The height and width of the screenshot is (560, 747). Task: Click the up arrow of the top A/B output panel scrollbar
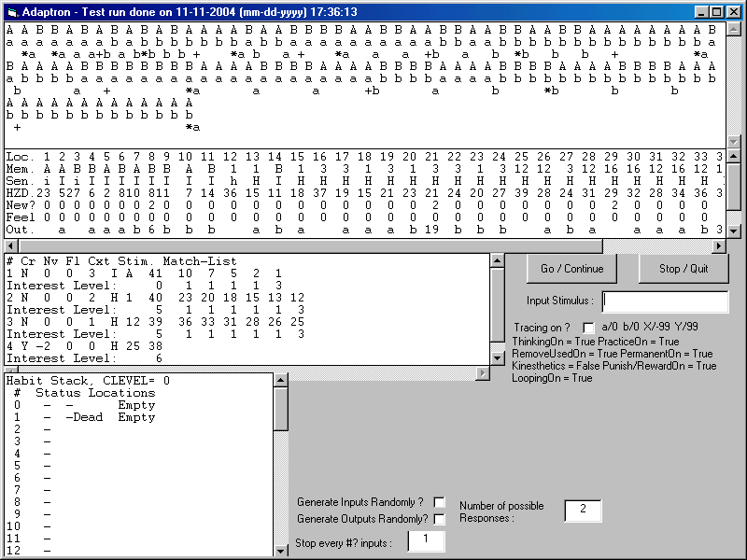pyautogui.click(x=734, y=30)
